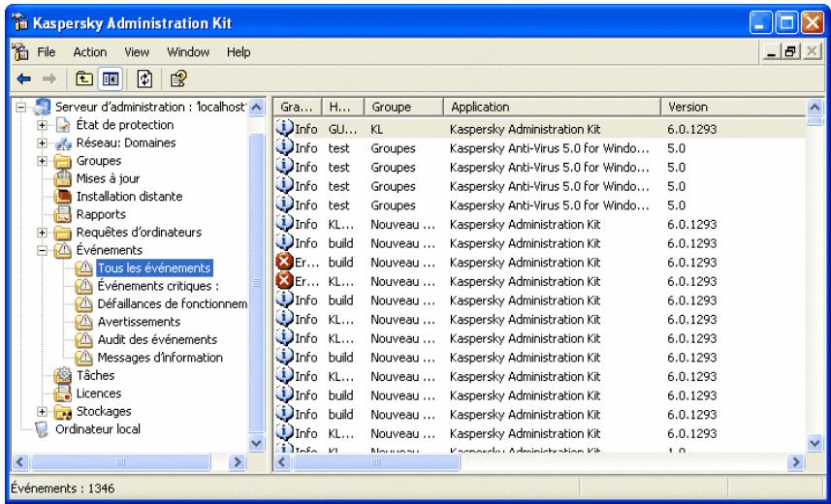Click the tree pane vertical scrollbar thumb

click(257, 283)
